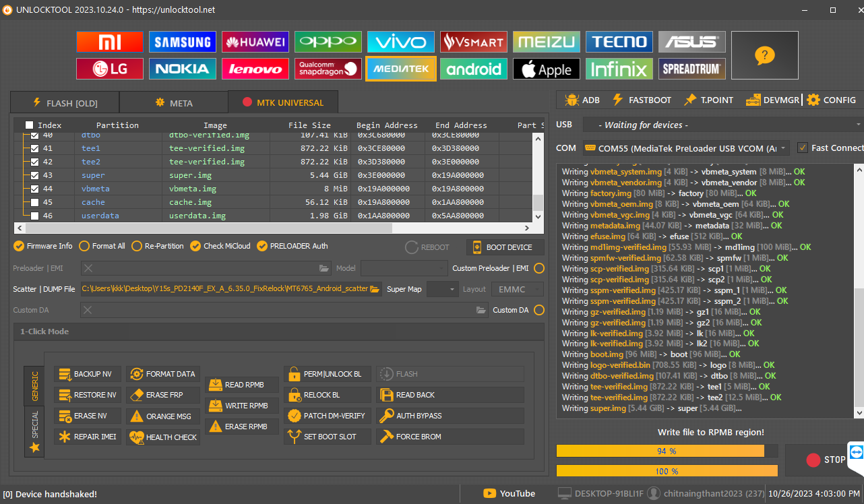Click ERASE FRP button
Viewport: 864px width, 504px height.
point(162,395)
